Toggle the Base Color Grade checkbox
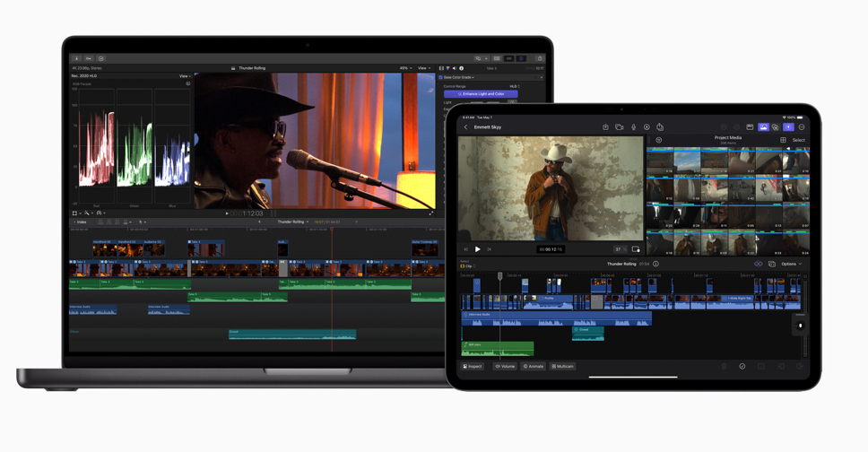 point(441,77)
